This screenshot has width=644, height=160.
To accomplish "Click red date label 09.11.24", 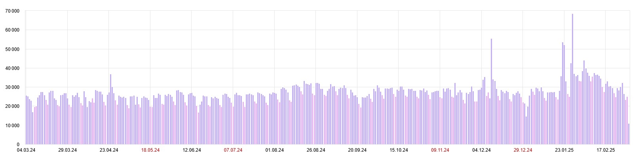I will pyautogui.click(x=440, y=150).
